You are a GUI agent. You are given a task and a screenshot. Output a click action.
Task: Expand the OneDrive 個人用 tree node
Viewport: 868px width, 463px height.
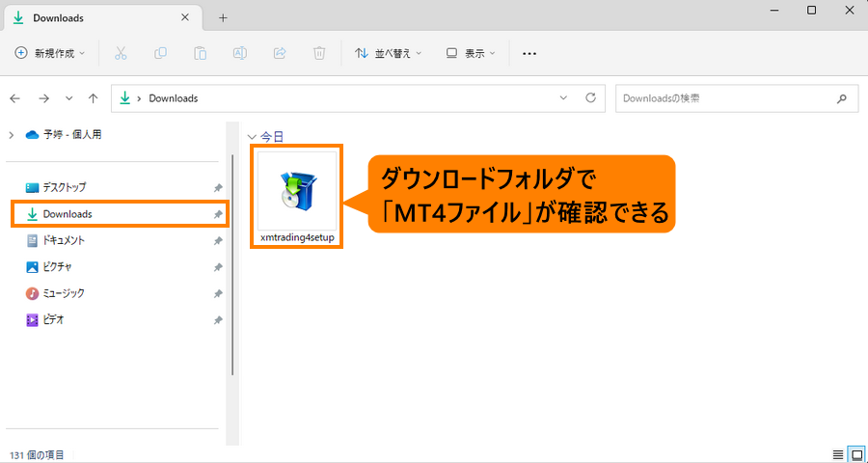[x=11, y=135]
